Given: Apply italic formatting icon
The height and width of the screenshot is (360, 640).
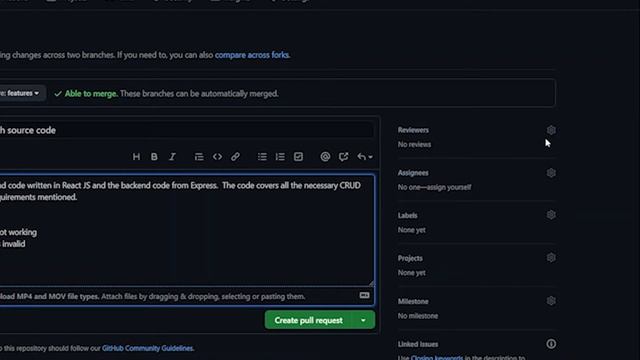Looking at the screenshot, I should 172,157.
